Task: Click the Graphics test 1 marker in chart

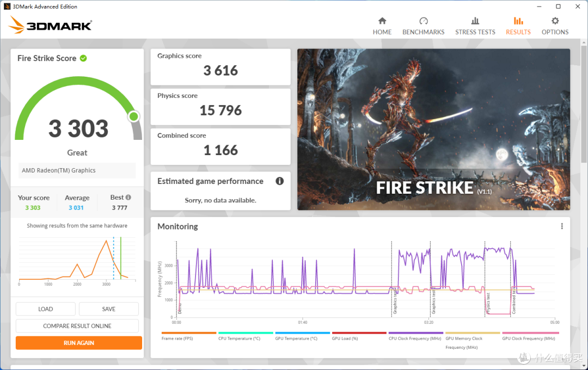Action: click(x=395, y=302)
